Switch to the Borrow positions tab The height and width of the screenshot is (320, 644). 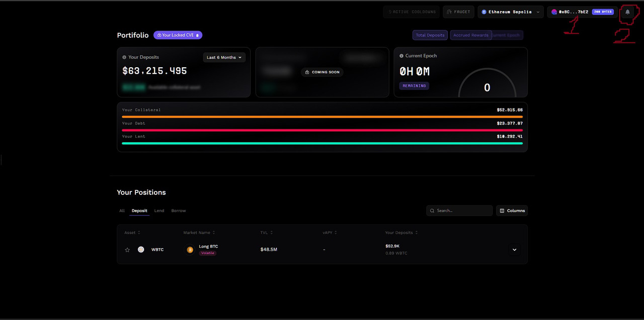pyautogui.click(x=179, y=210)
